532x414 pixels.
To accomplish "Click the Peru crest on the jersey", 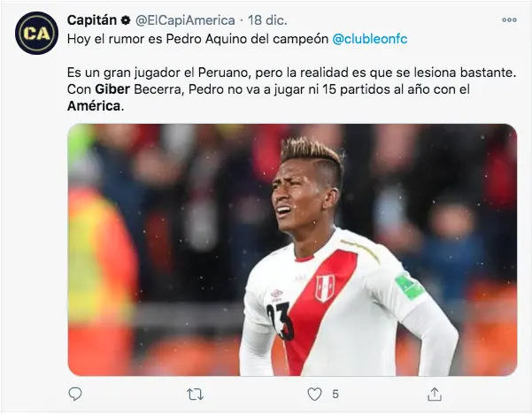I will (325, 288).
